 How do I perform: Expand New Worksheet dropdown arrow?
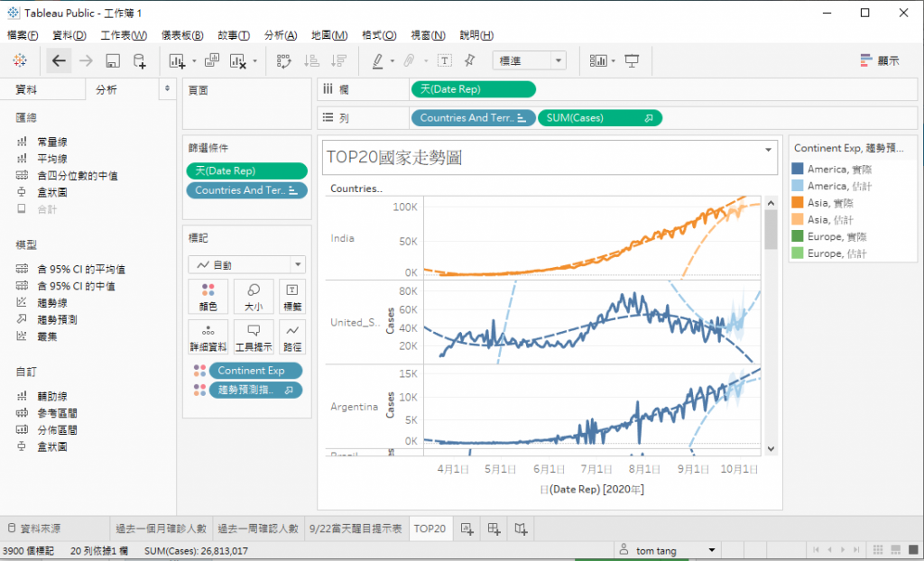[194, 60]
